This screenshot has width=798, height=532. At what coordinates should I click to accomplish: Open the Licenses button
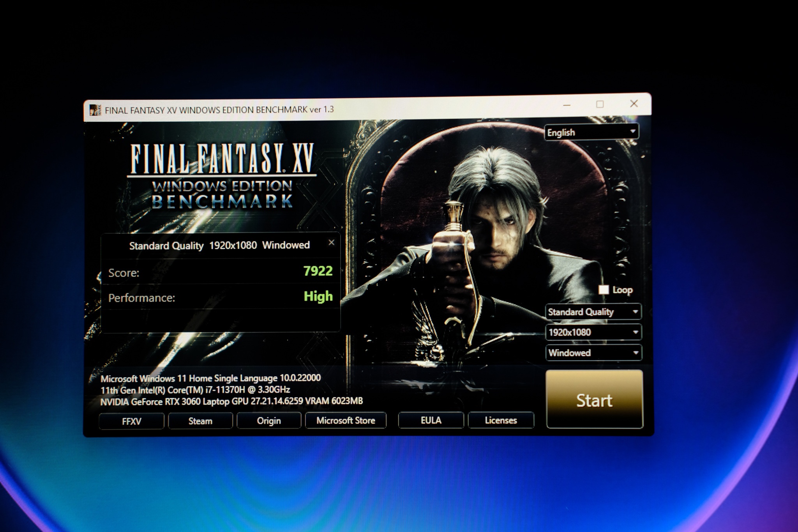pos(501,420)
